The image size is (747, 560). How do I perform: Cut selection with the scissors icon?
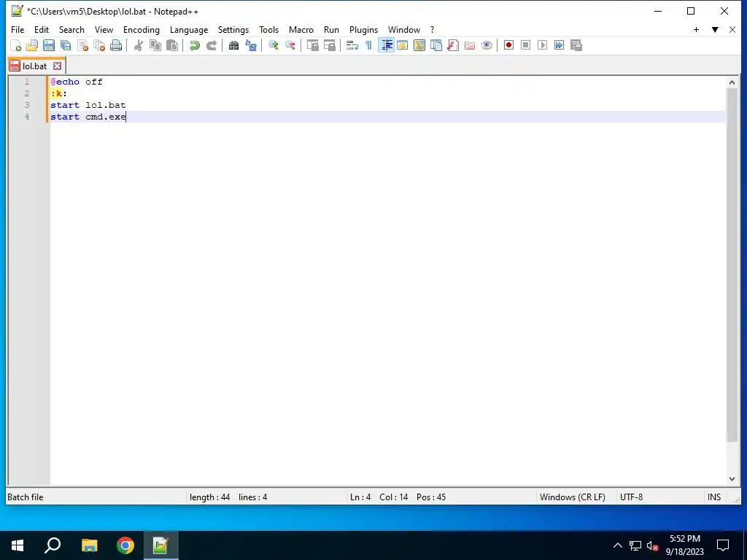coord(139,45)
